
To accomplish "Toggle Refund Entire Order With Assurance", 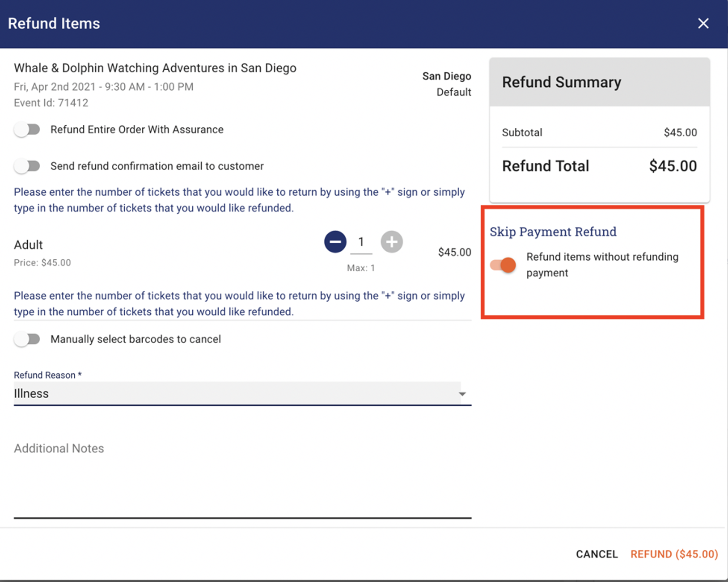I will tap(27, 130).
